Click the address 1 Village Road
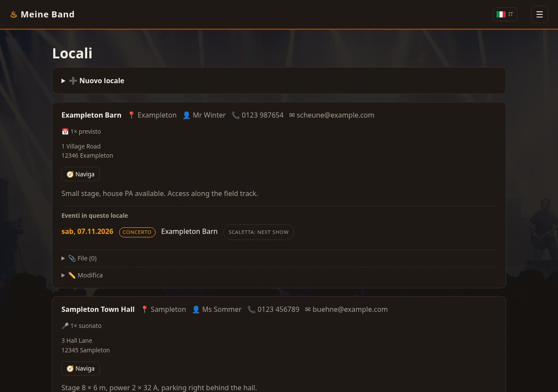 coord(81,146)
